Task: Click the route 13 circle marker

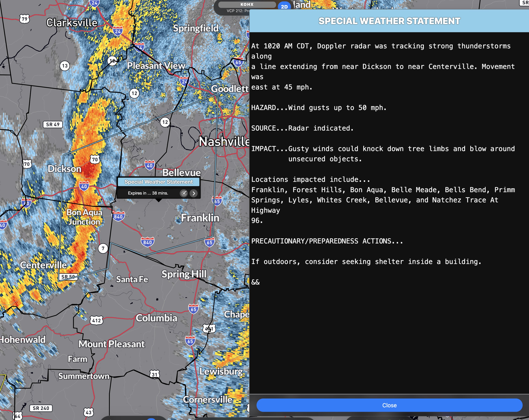Action: pyautogui.click(x=65, y=66)
